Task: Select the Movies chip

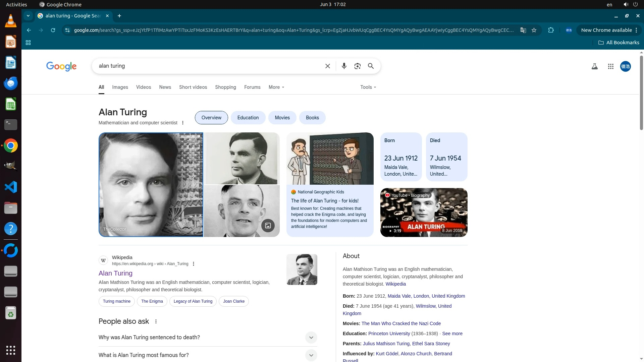Action: [x=282, y=118]
